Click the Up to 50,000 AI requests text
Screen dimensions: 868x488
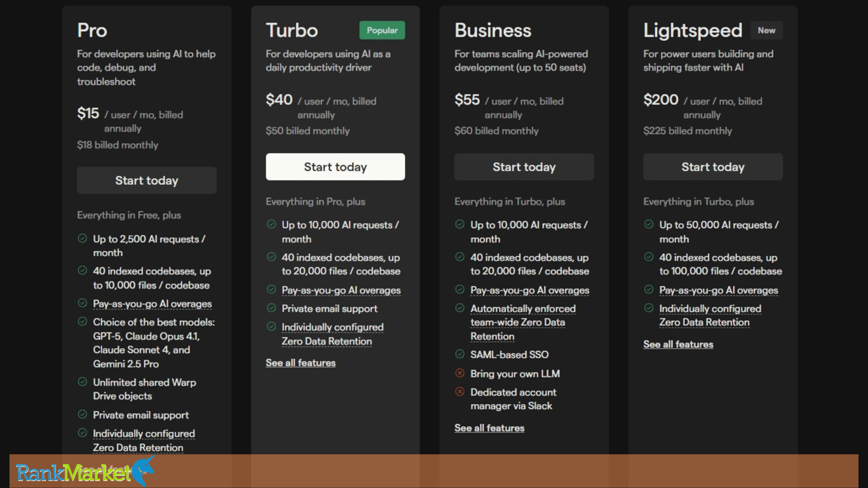tap(719, 232)
